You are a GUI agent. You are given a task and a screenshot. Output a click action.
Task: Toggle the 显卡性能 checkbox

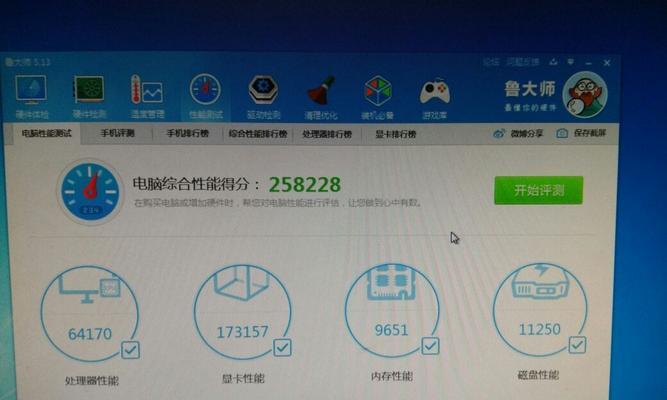click(x=282, y=348)
